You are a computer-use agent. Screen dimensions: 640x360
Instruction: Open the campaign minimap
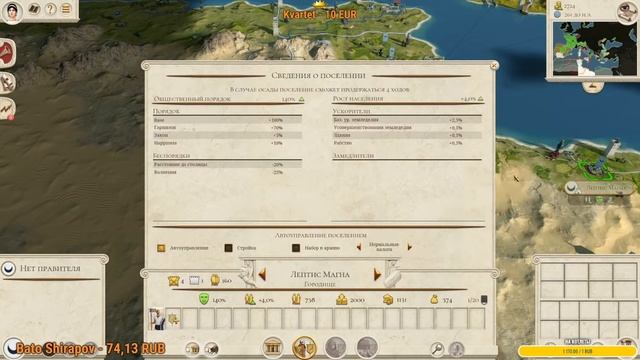coord(595,49)
